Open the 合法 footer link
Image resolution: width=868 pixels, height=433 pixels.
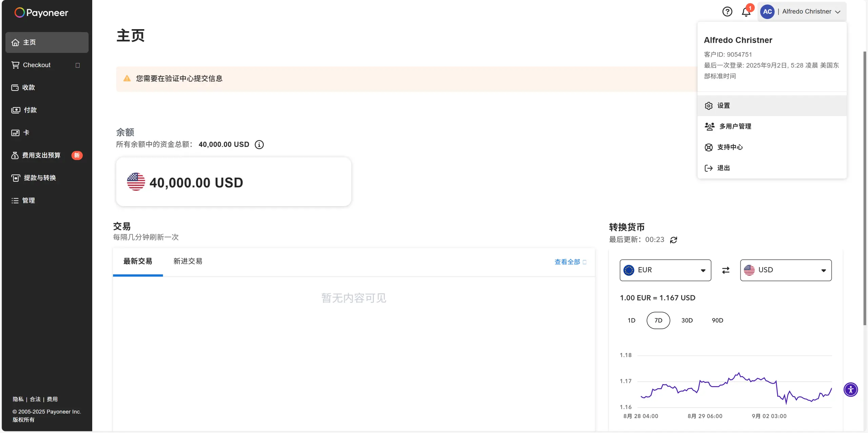point(35,399)
